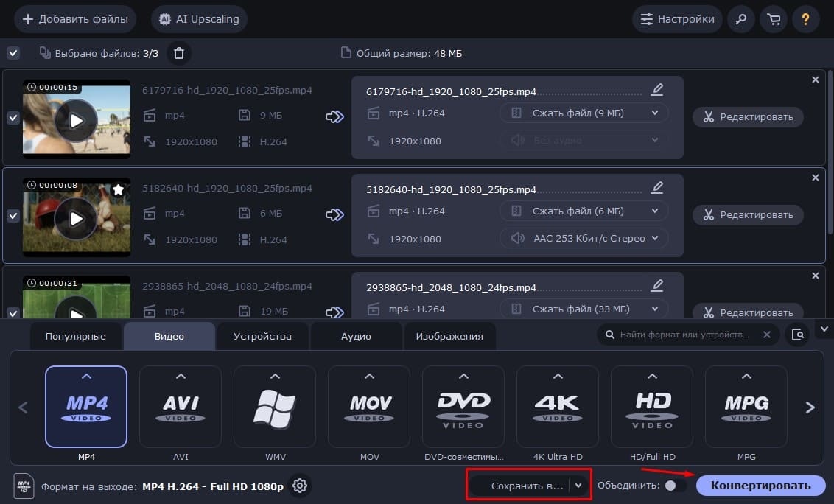This screenshot has width=834, height=504.
Task: Choose the 4K Ultra HD format icon
Action: (x=557, y=407)
